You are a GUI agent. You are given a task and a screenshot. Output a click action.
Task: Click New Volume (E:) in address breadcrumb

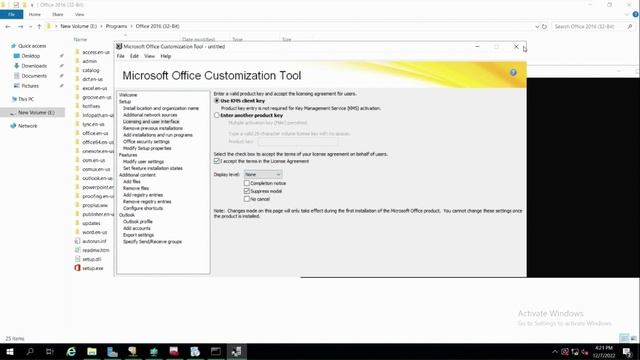tap(79, 26)
